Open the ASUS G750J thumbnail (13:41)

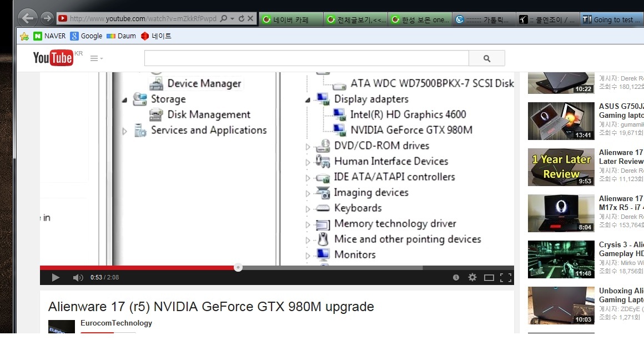pyautogui.click(x=561, y=121)
